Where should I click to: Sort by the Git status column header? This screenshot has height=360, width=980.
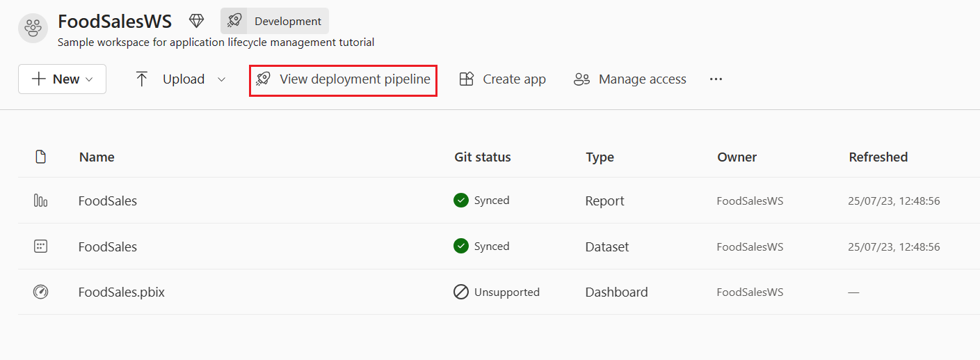pyautogui.click(x=482, y=157)
